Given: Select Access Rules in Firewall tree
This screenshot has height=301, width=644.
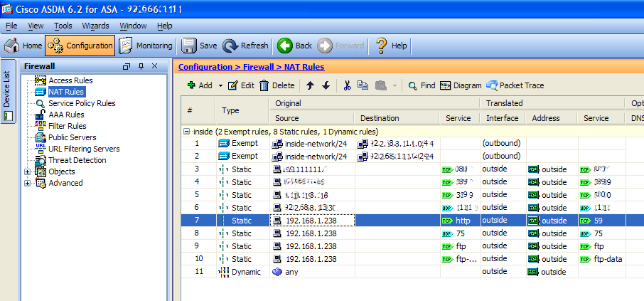Looking at the screenshot, I should pos(70,80).
